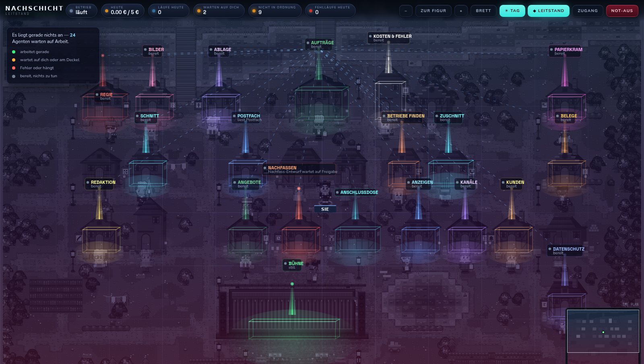Select the AUFTRÄGE agent label
The height and width of the screenshot is (364, 644).
[x=320, y=44]
